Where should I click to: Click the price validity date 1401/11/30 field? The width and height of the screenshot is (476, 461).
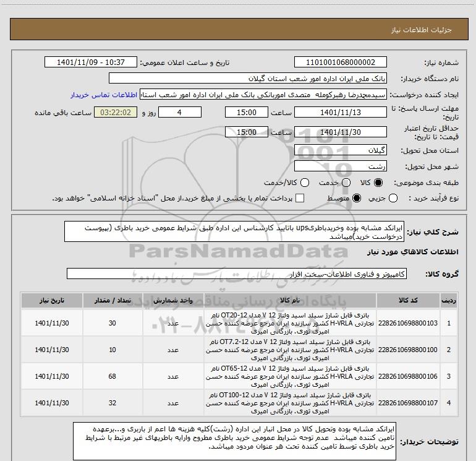coord(340,132)
